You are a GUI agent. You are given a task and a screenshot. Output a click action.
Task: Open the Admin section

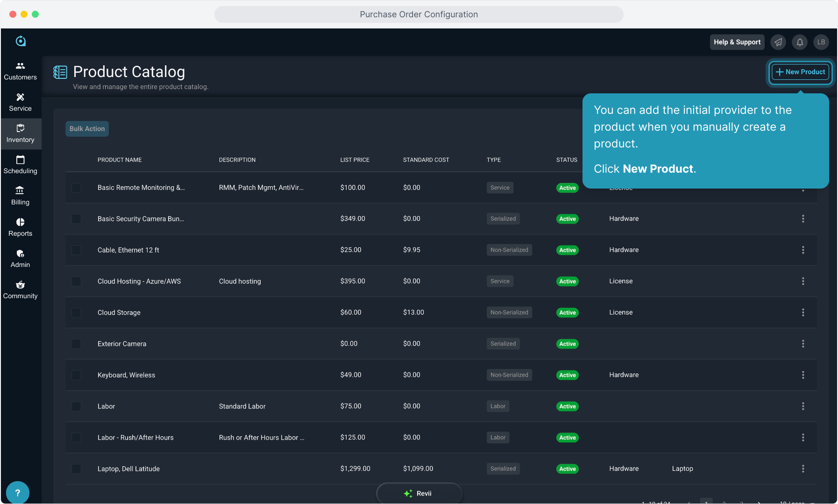(x=20, y=259)
